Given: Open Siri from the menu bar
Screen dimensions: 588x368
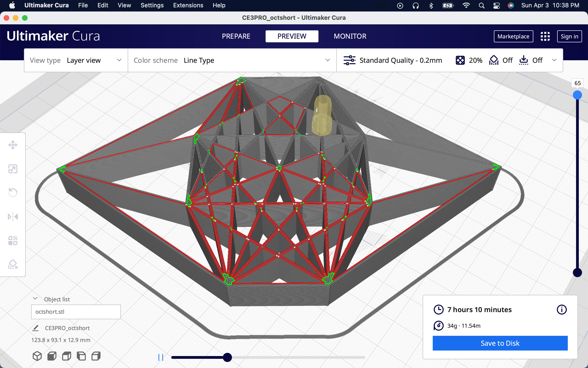Looking at the screenshot, I should (x=511, y=5).
